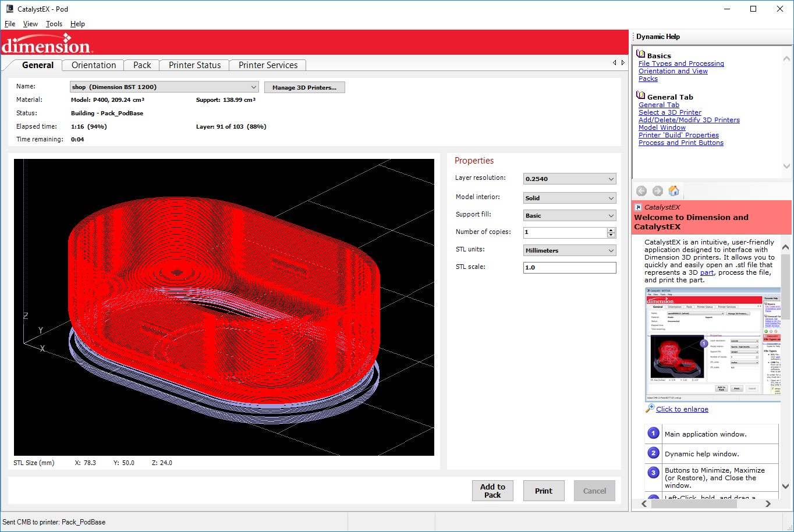
Task: Click the Basics book icon in Dynamic Help
Action: point(641,54)
